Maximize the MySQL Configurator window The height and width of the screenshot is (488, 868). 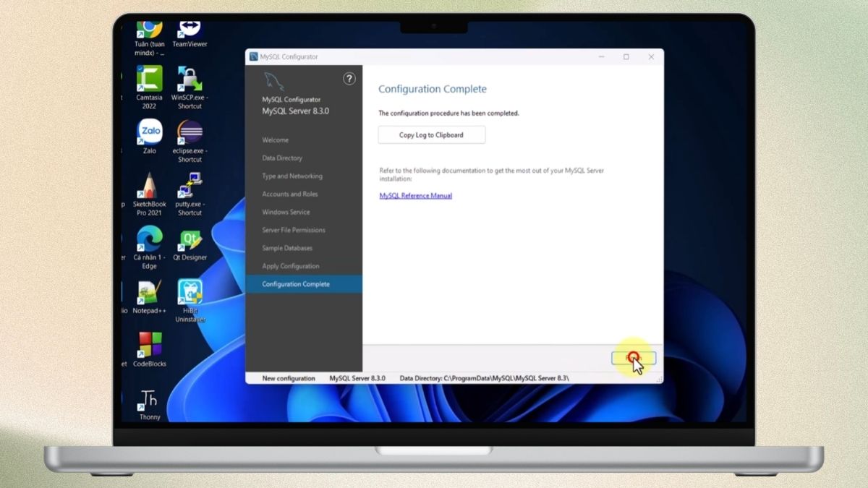[x=626, y=57]
